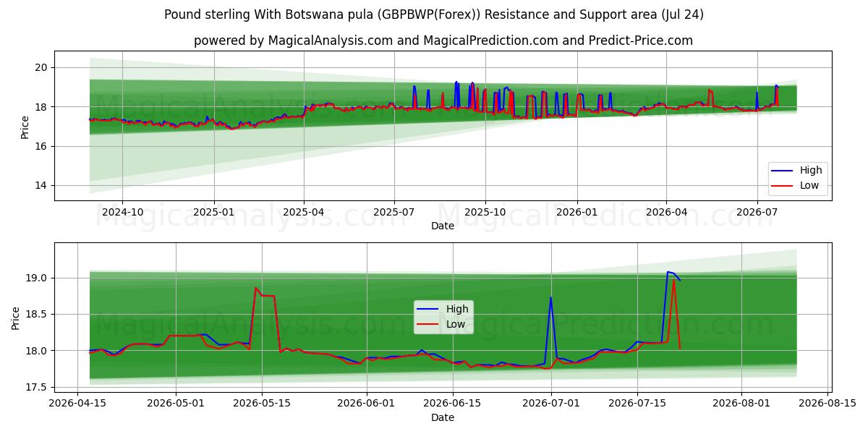
Task: Click the 2026-04 tick label
Action: [665, 211]
